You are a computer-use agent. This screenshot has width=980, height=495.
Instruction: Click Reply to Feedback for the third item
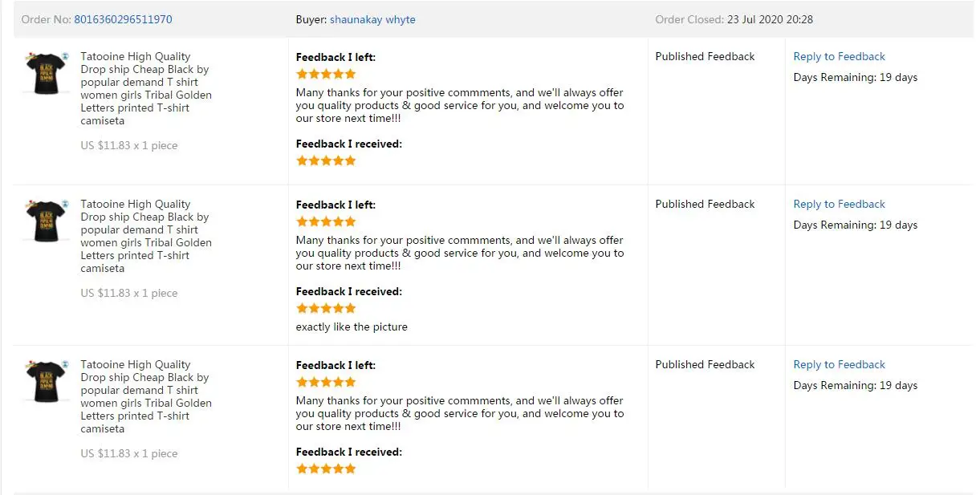point(839,364)
